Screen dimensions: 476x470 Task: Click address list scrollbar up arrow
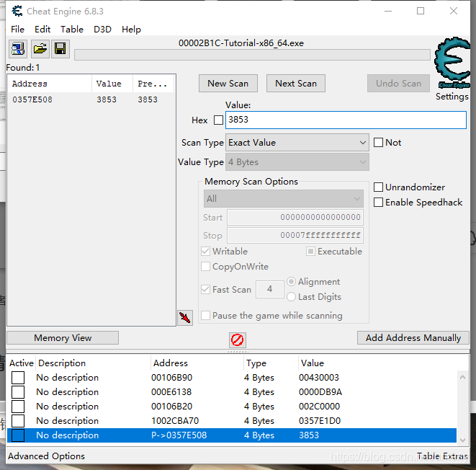pyautogui.click(x=462, y=377)
